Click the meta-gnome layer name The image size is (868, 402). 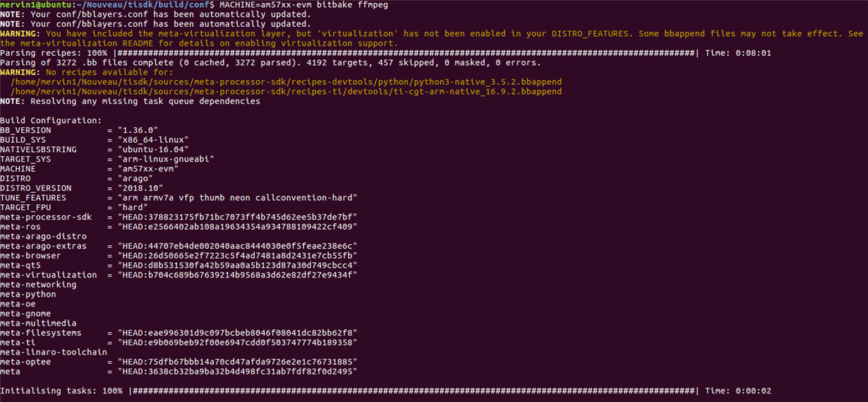25,314
